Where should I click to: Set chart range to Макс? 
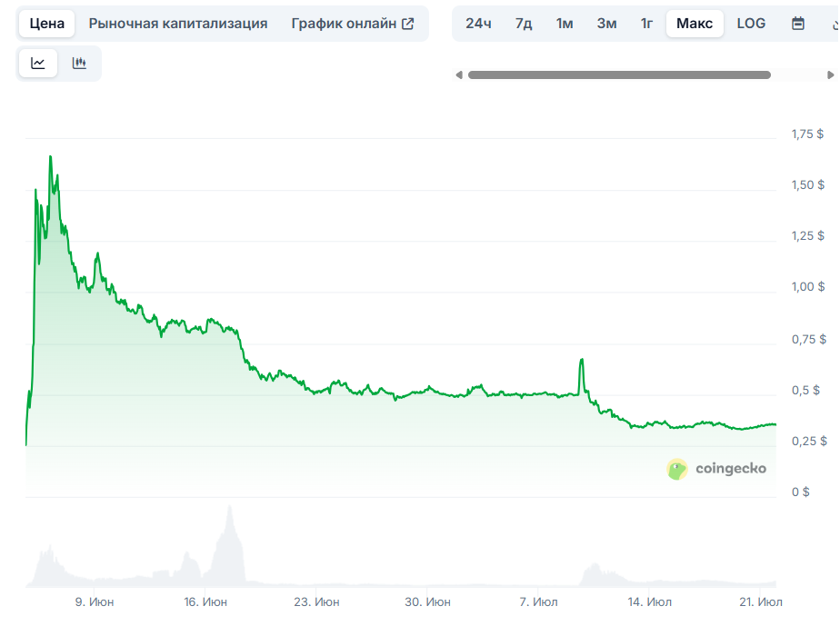pos(695,24)
